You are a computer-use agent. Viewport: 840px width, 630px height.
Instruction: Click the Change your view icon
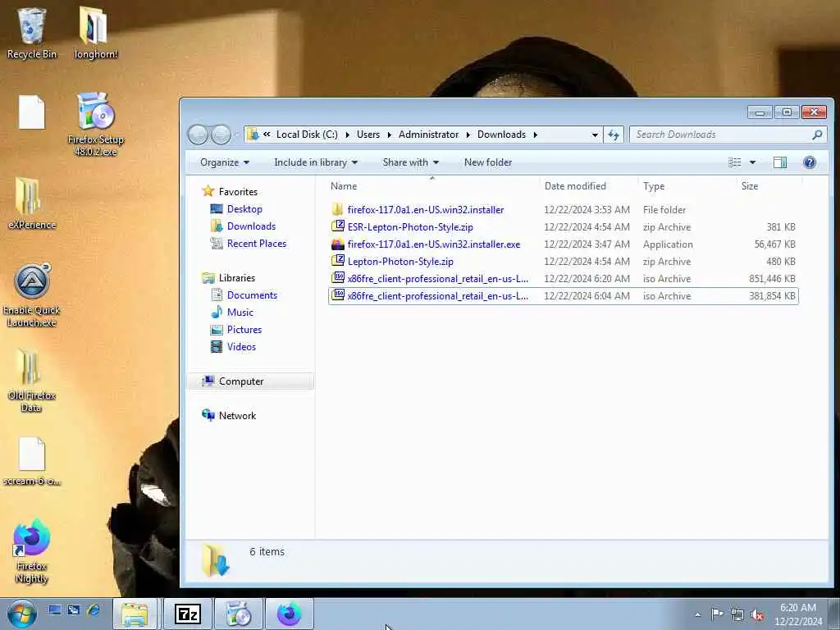(735, 162)
